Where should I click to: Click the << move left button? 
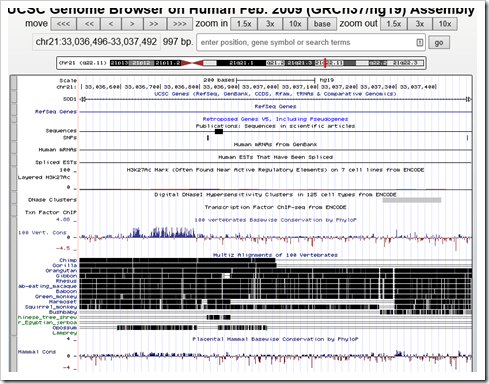click(x=89, y=24)
